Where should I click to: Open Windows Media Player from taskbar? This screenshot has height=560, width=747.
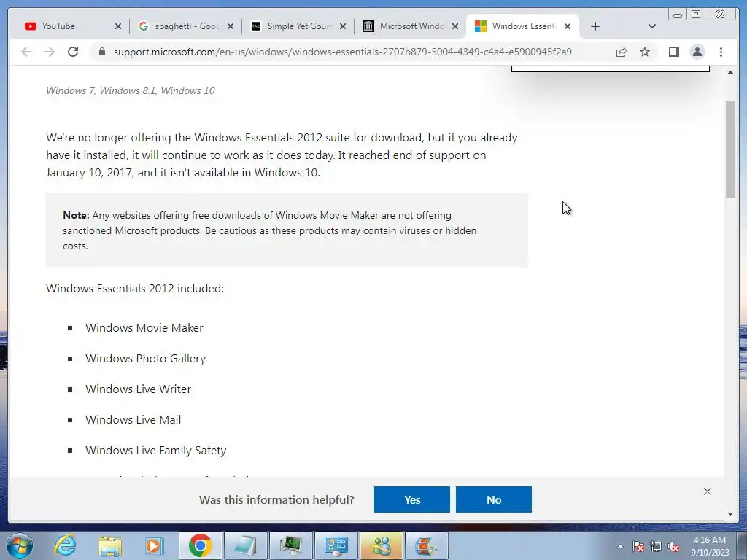(x=155, y=545)
